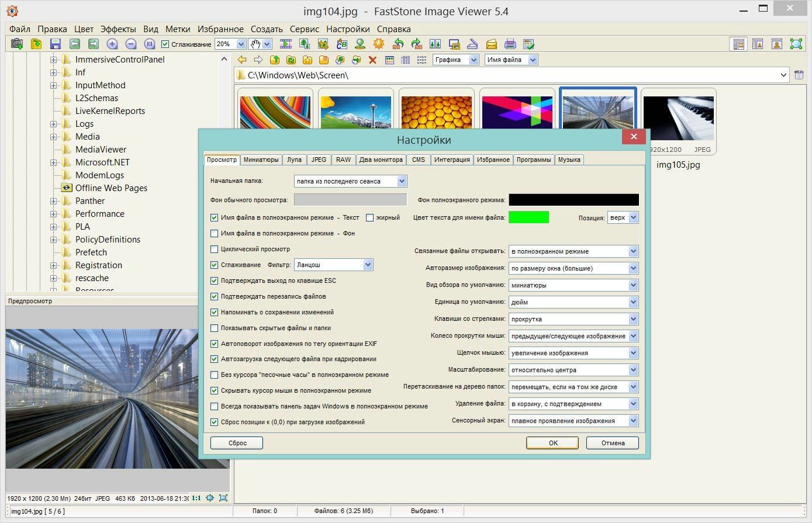Click the compare images icon
The image size is (812, 523).
(435, 44)
